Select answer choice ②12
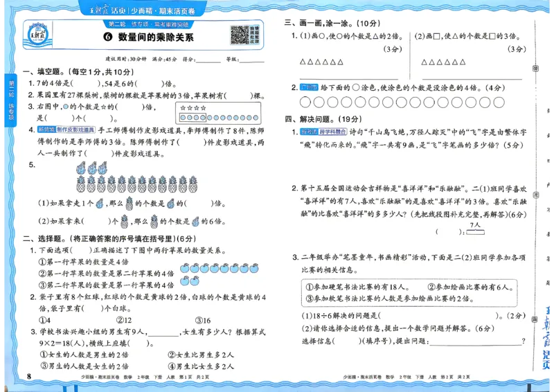 (x=124, y=320)
